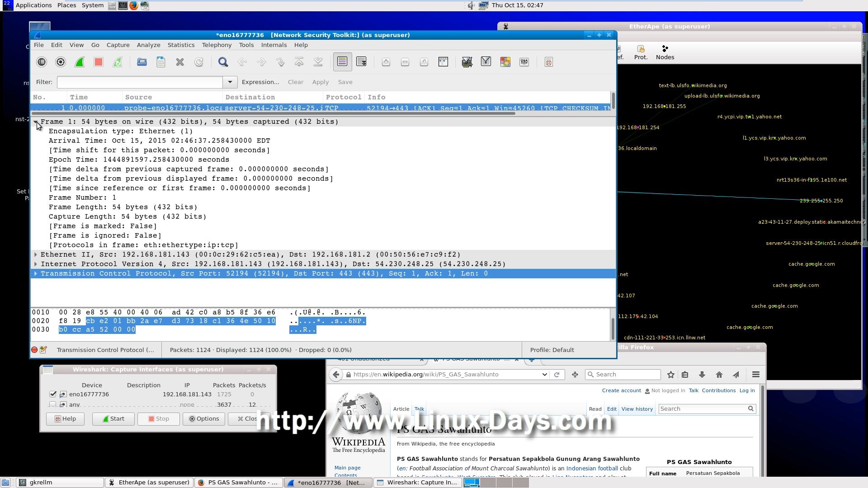Toggle auto scroll in live capture
This screenshot has width=868, height=488.
click(x=361, y=62)
